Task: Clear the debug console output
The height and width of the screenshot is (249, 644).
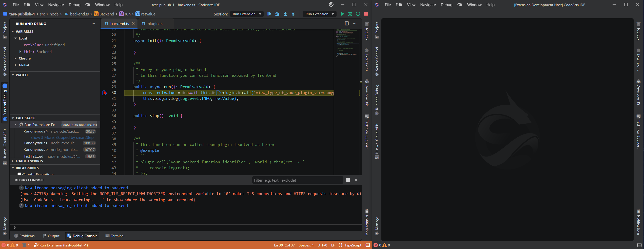Action: pos(348,180)
